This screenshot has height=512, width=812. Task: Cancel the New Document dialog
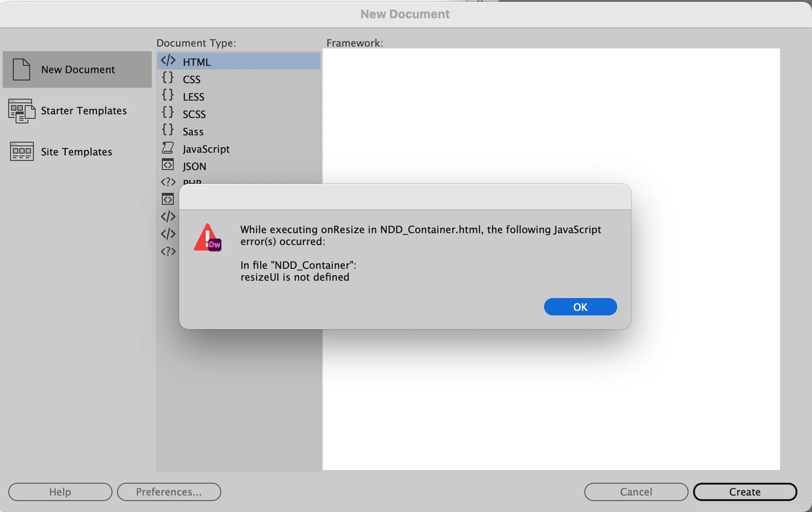point(636,492)
